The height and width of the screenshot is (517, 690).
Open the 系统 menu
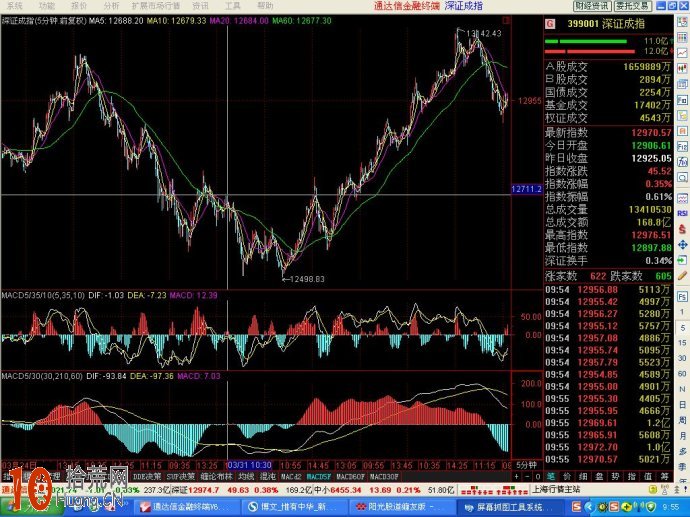(x=15, y=6)
